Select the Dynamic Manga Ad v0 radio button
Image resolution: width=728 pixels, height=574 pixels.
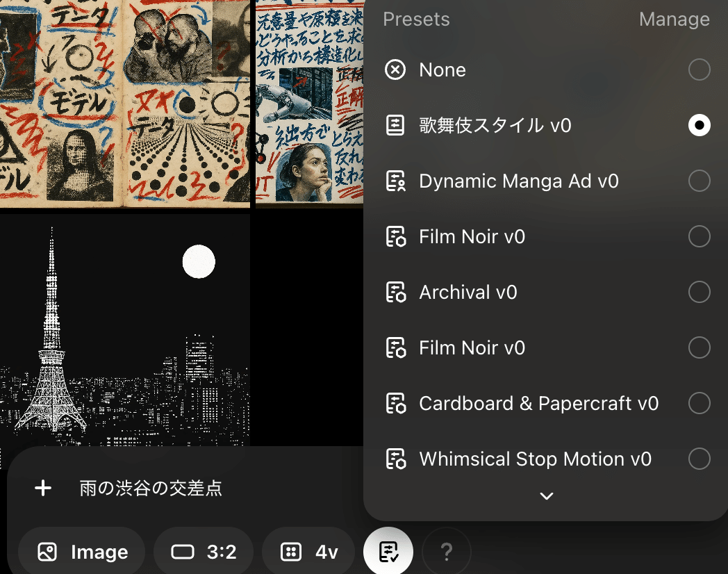pyautogui.click(x=699, y=181)
